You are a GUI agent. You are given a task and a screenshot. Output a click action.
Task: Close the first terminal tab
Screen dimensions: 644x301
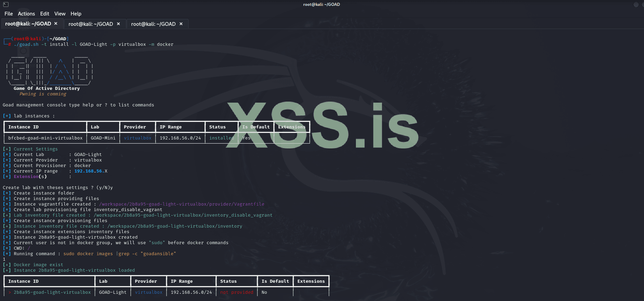click(x=56, y=23)
